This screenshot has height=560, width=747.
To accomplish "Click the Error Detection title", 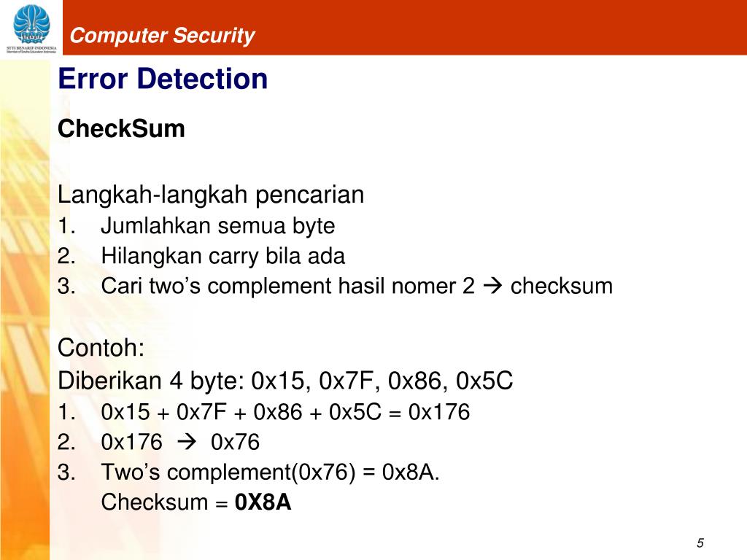I will [x=163, y=79].
